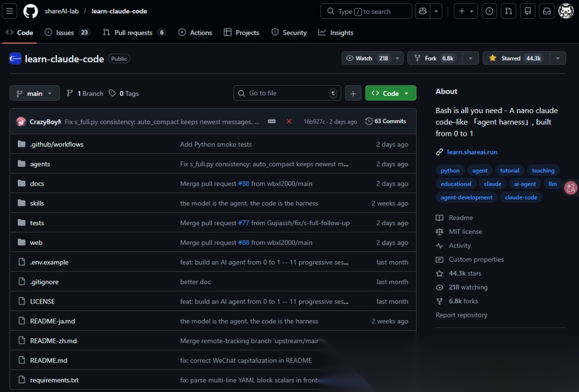Open commit hash 16b927c
Image resolution: width=579 pixels, height=392 pixels.
pyautogui.click(x=314, y=122)
